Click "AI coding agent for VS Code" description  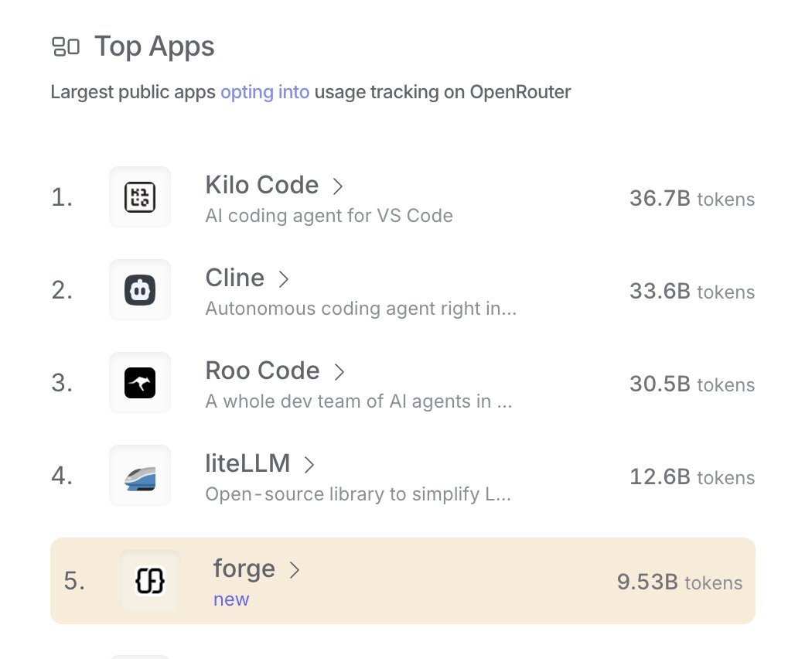point(329,216)
